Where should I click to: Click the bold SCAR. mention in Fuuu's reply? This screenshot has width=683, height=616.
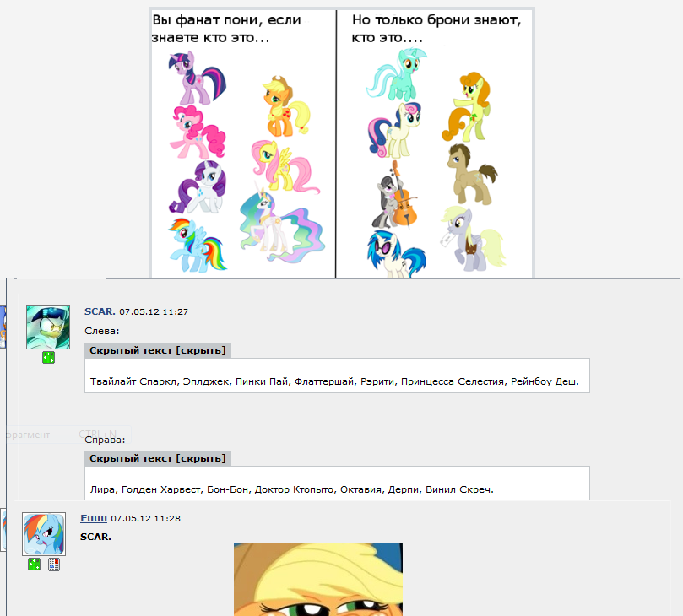(95, 537)
